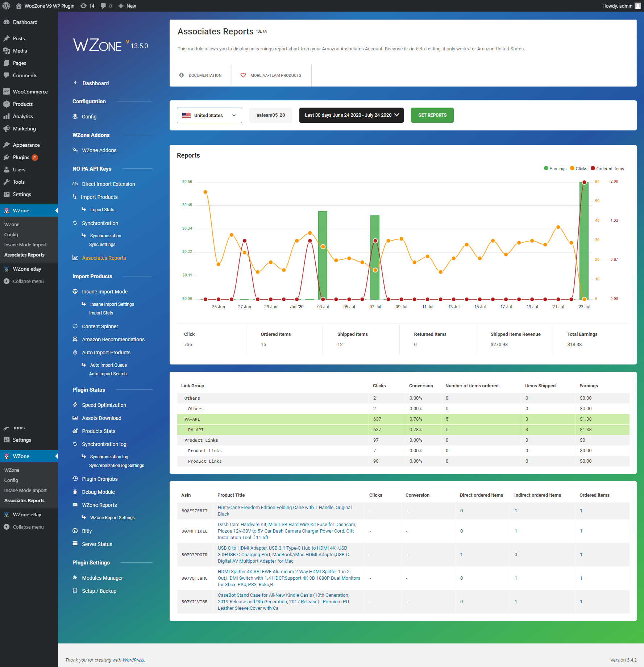Screen dimensions: 644x667
Task: Click Total Earnings value $18.38
Action: click(574, 344)
